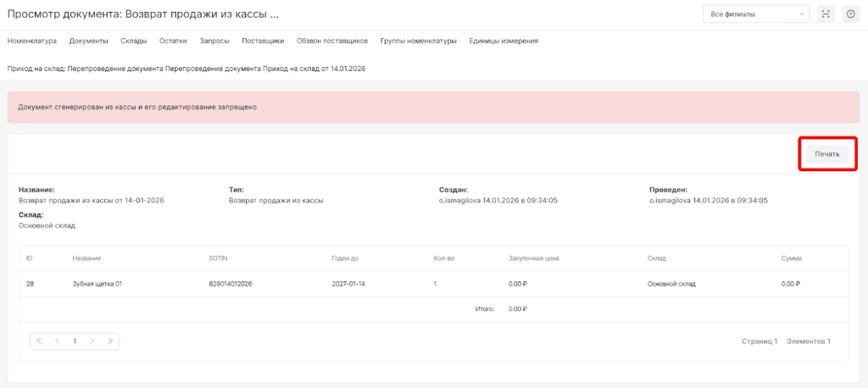Open Группы номенклатуры section

[x=418, y=41]
